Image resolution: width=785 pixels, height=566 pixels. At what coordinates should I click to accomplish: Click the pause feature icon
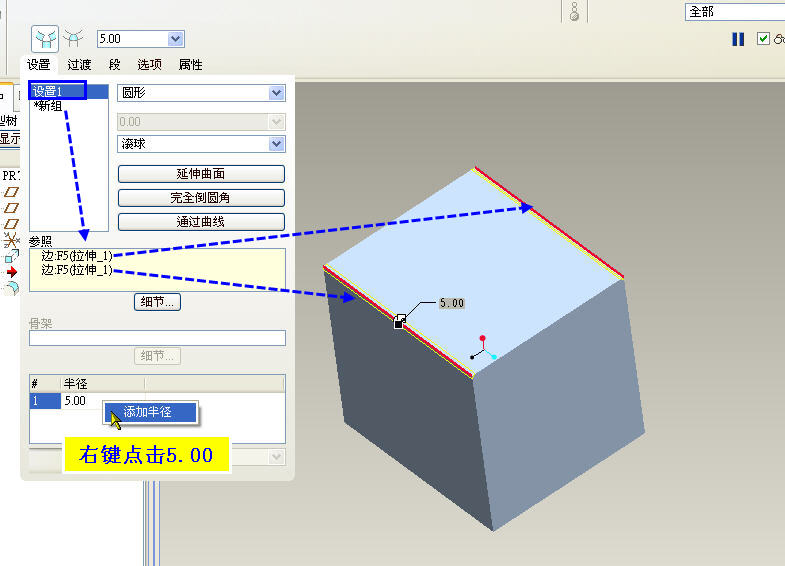click(x=738, y=39)
